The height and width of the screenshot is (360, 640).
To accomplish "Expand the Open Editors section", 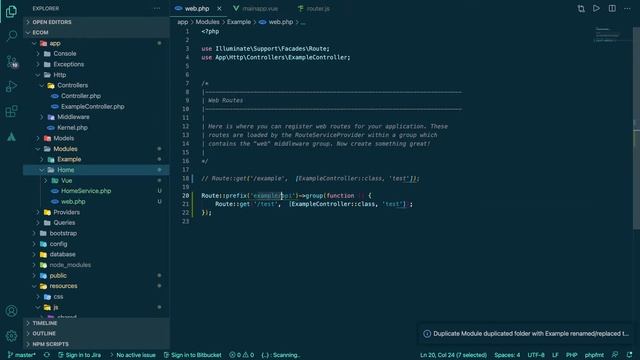I will click(96, 22).
